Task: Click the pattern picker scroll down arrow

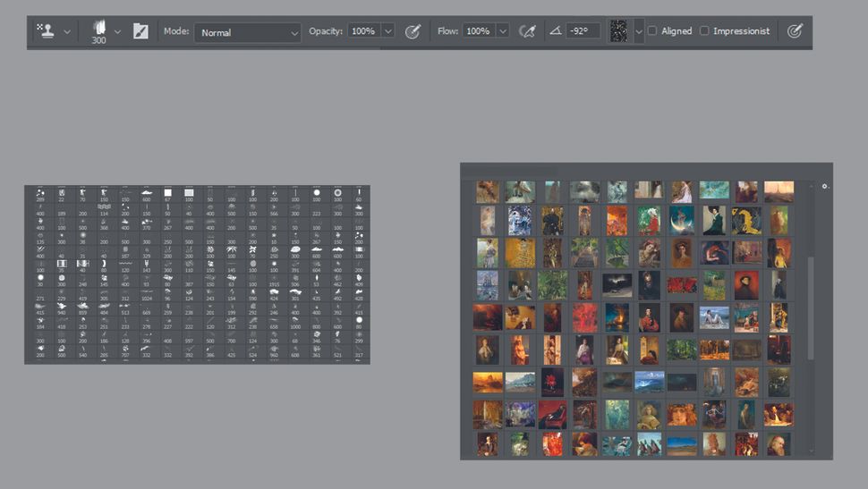Action: pyautogui.click(x=812, y=451)
